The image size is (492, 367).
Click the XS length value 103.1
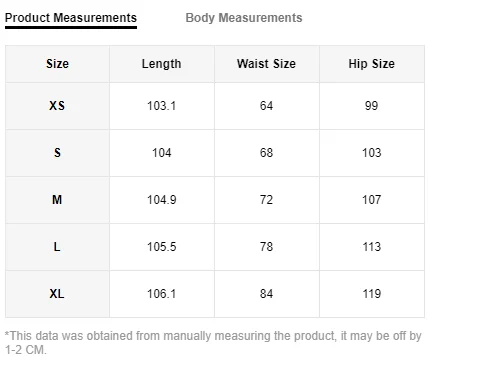pos(162,106)
